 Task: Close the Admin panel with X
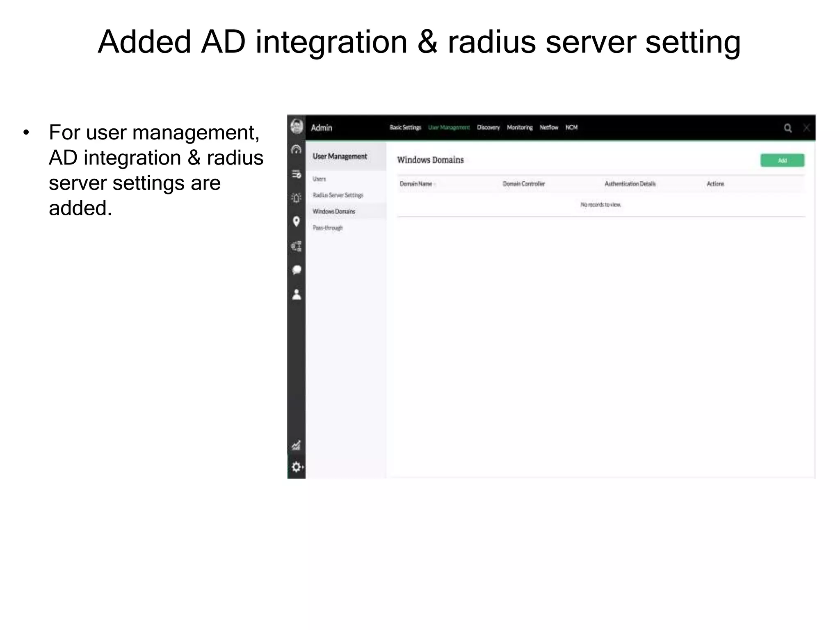[806, 128]
